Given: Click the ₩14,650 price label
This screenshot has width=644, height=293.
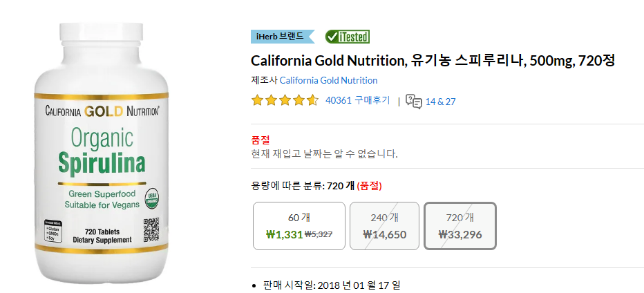Looking at the screenshot, I should pyautogui.click(x=384, y=235).
